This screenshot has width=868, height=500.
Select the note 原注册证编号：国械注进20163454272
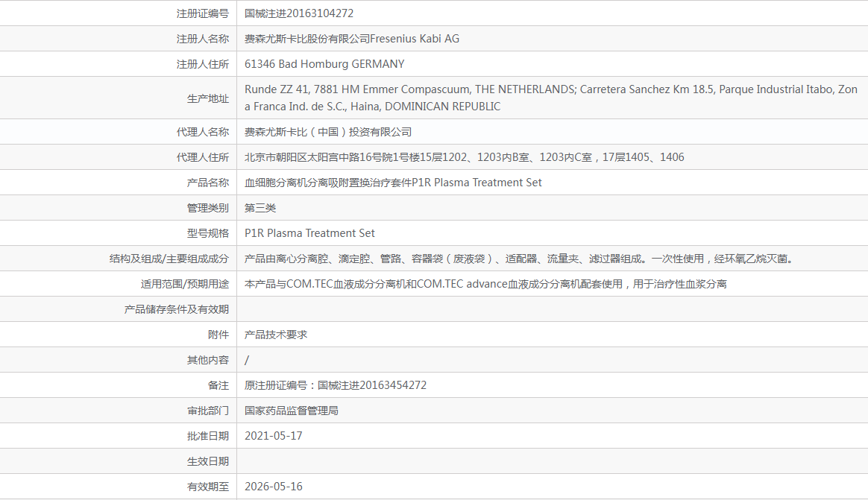tap(336, 385)
